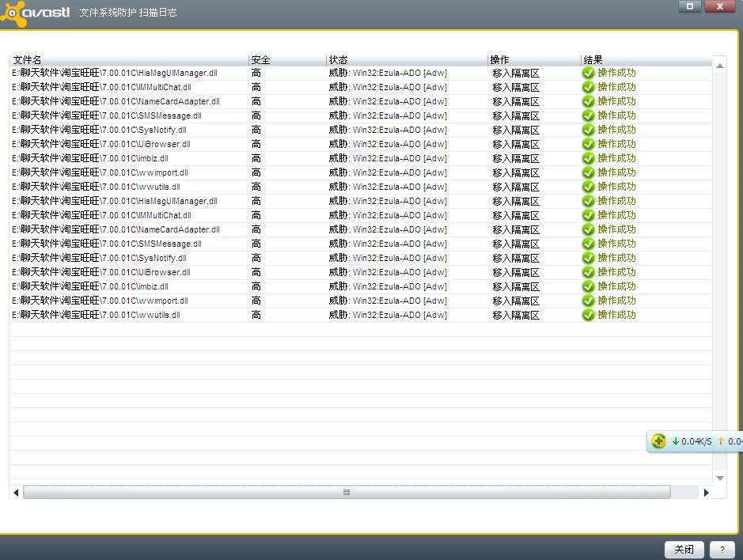
Task: Click the green check icon on the first UiBrowser.dll row
Action: (588, 144)
